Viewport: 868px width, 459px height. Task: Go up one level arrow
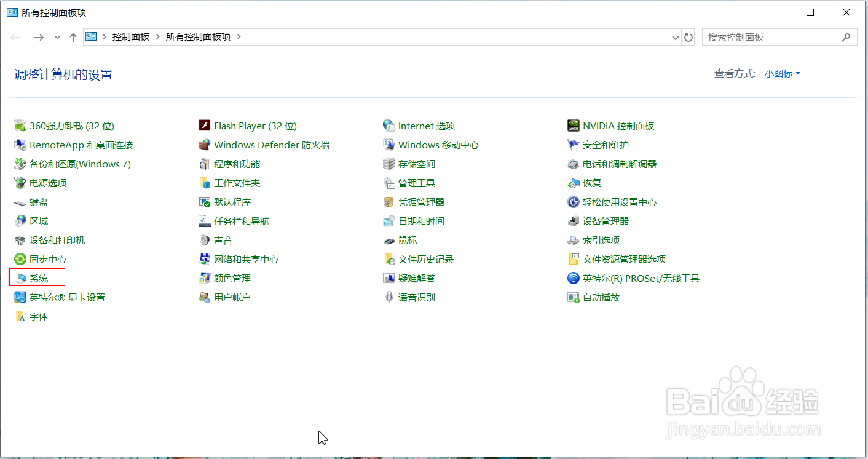tap(73, 37)
